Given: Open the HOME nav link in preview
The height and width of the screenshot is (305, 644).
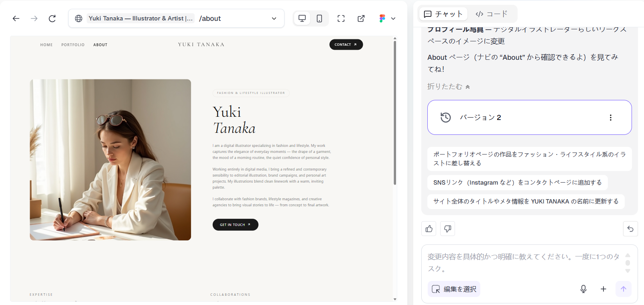Looking at the screenshot, I should (47, 45).
